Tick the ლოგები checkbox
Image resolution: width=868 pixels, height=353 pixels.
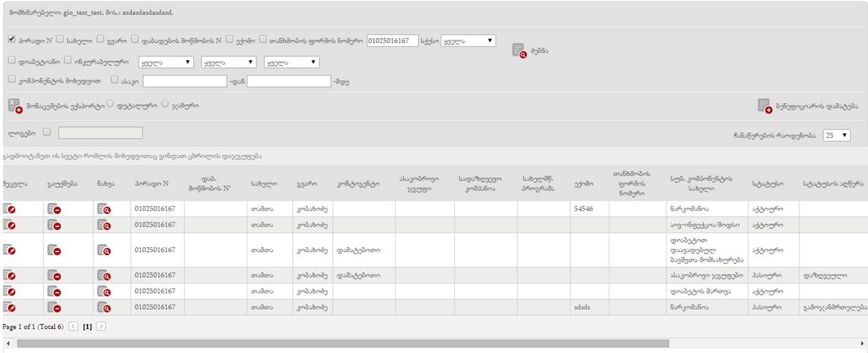click(47, 132)
